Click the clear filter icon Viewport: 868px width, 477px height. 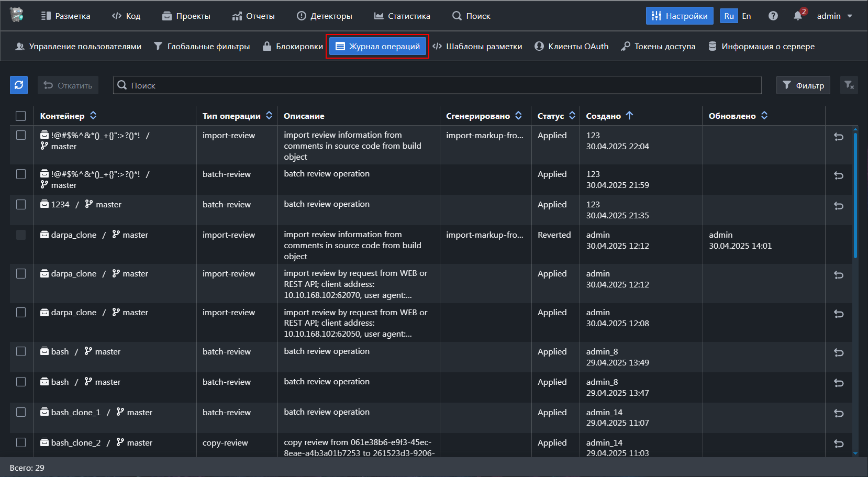849,85
